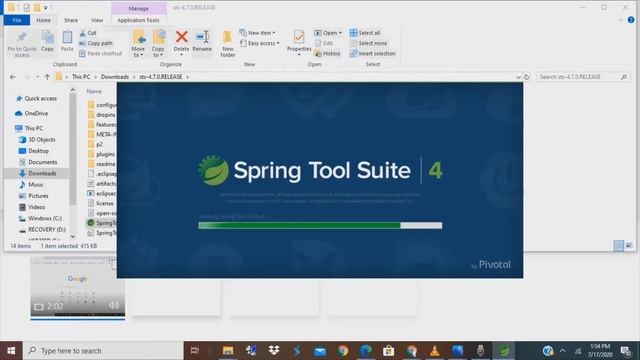Go back with the Back arrow
This screenshot has width=640, height=360.
click(13, 77)
